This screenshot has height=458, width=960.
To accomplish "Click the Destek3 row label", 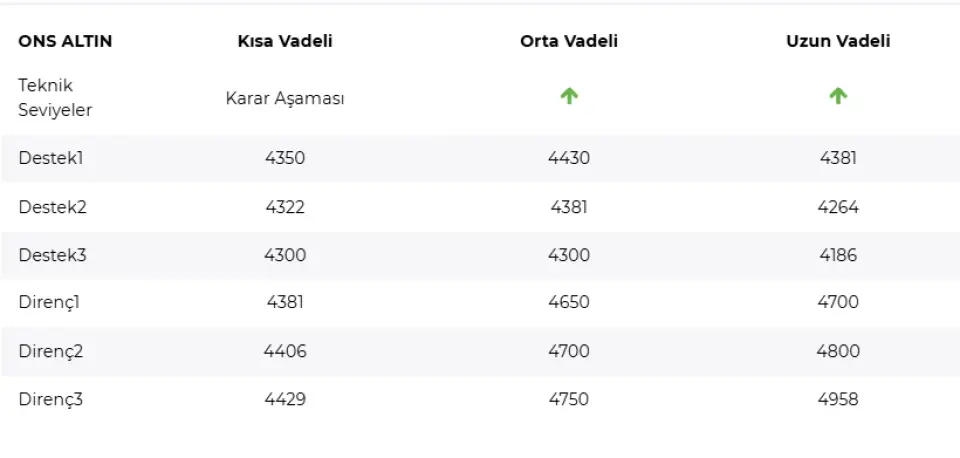I will pyautogui.click(x=53, y=255).
